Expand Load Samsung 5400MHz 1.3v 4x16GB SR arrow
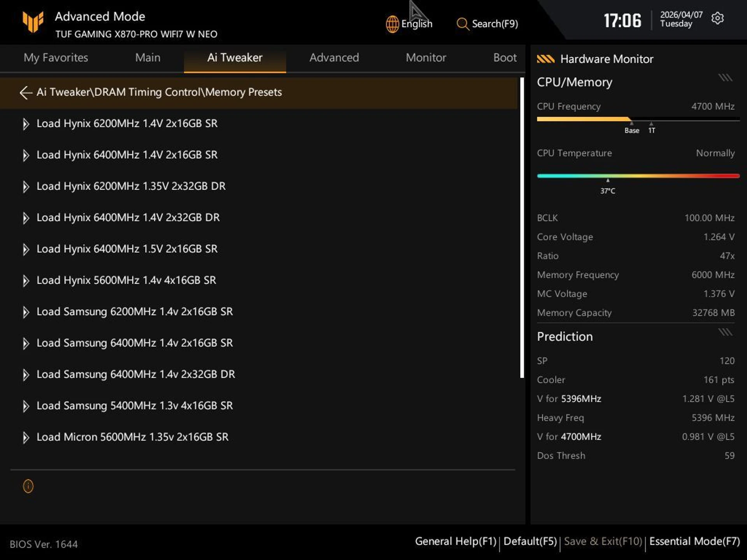Image resolution: width=747 pixels, height=560 pixels. tap(26, 406)
